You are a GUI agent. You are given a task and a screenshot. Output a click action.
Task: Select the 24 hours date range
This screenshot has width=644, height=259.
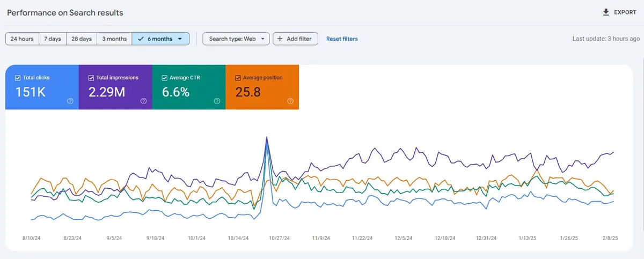click(22, 39)
